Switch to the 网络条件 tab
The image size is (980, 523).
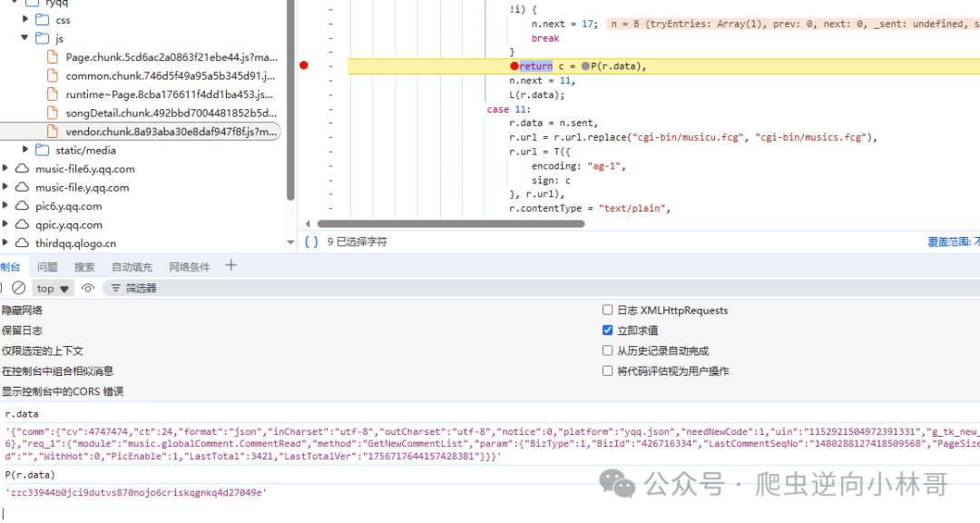(190, 267)
